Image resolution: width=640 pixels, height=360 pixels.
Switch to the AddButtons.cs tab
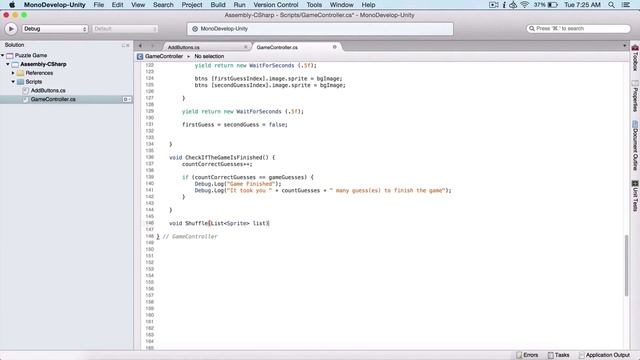click(x=184, y=47)
